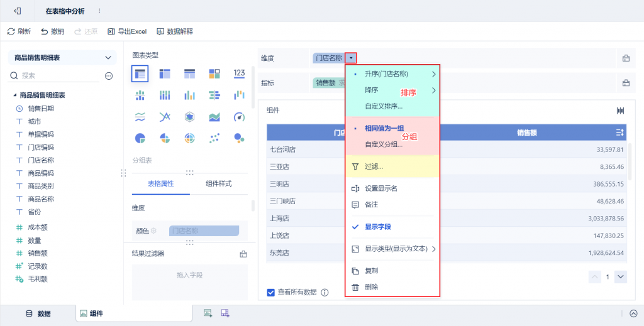Select the gauge dashboard chart icon

[x=239, y=117]
